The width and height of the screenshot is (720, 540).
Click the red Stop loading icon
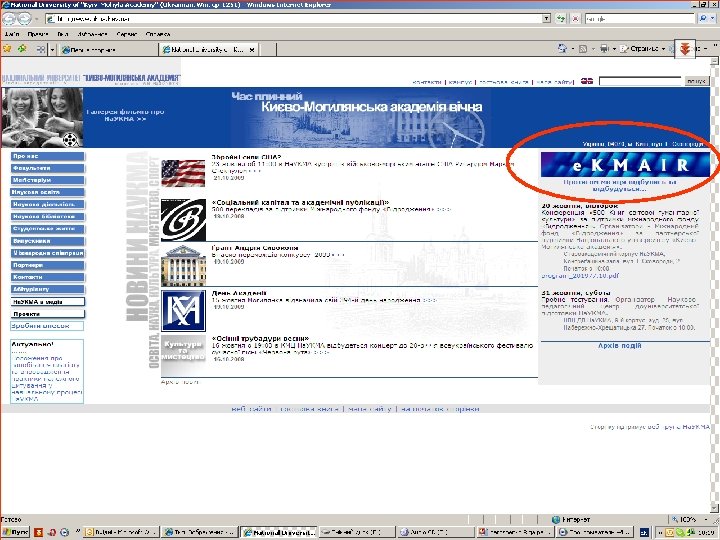575,18
